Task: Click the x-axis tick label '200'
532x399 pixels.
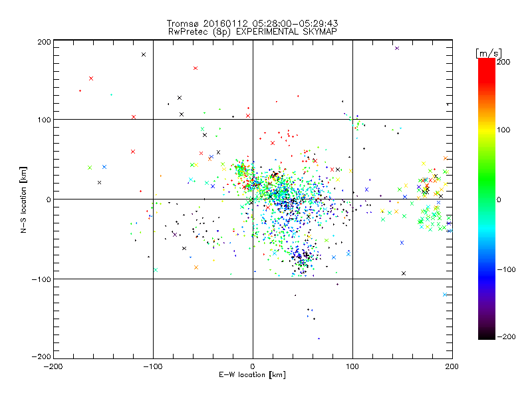Action: [x=452, y=366]
